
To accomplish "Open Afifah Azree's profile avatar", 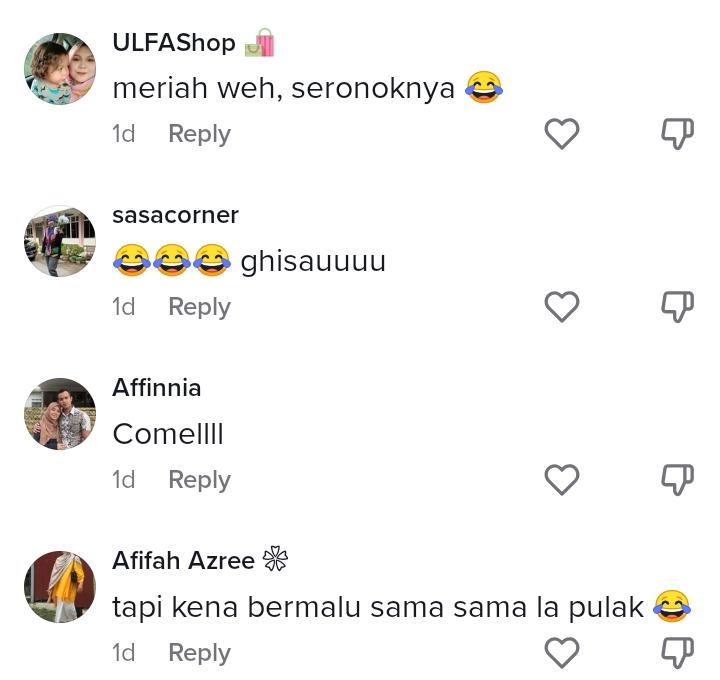I will click(x=60, y=587).
